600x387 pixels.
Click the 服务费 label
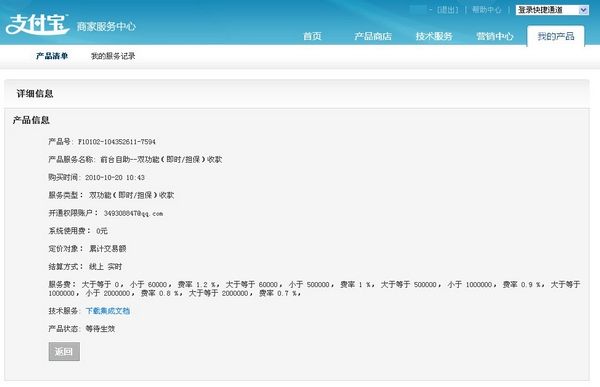point(63,284)
